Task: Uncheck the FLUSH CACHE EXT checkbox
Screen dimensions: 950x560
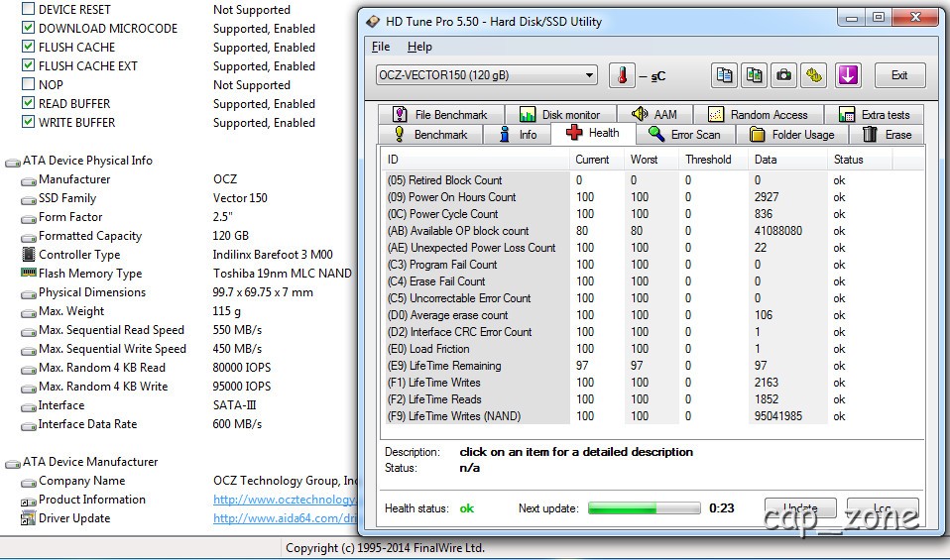Action: (28, 65)
